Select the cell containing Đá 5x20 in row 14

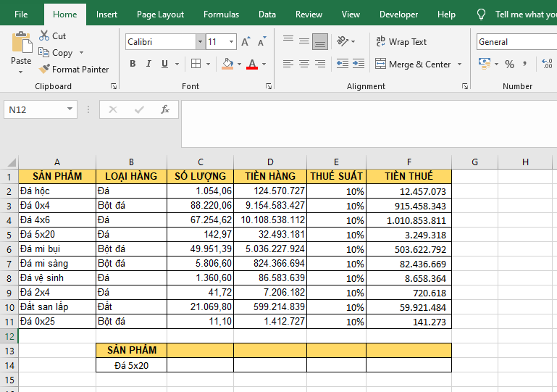click(x=131, y=365)
